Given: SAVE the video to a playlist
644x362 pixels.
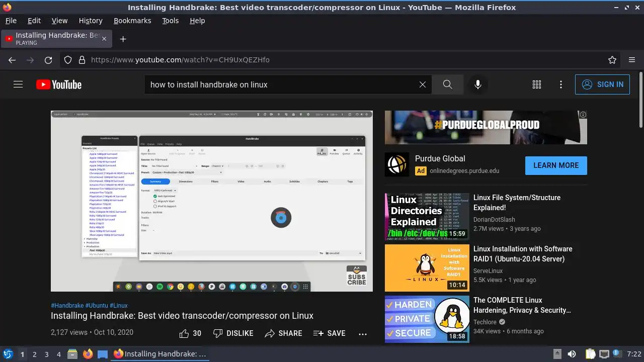Looking at the screenshot, I should [x=329, y=333].
